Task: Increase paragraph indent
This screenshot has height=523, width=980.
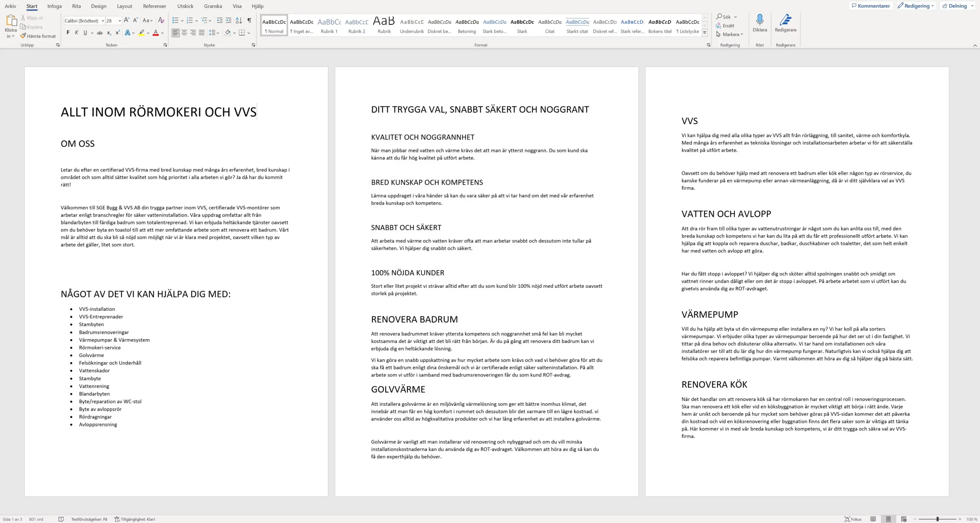Action: 229,20
